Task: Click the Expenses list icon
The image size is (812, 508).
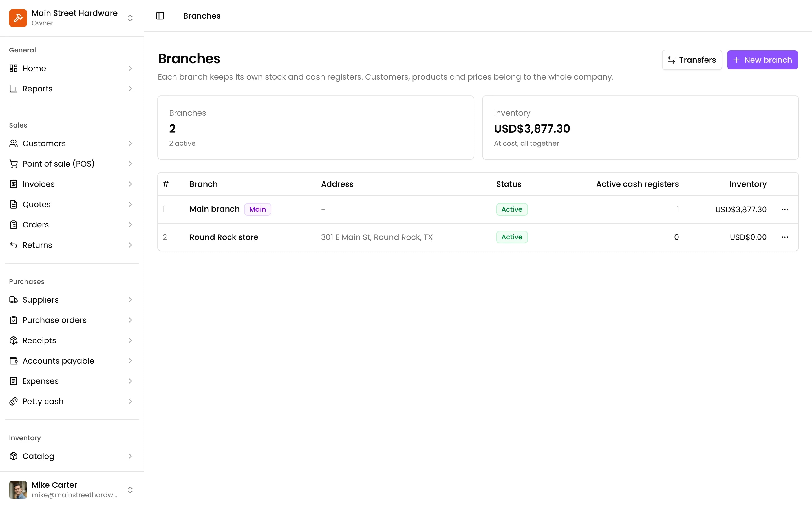Action: click(14, 381)
